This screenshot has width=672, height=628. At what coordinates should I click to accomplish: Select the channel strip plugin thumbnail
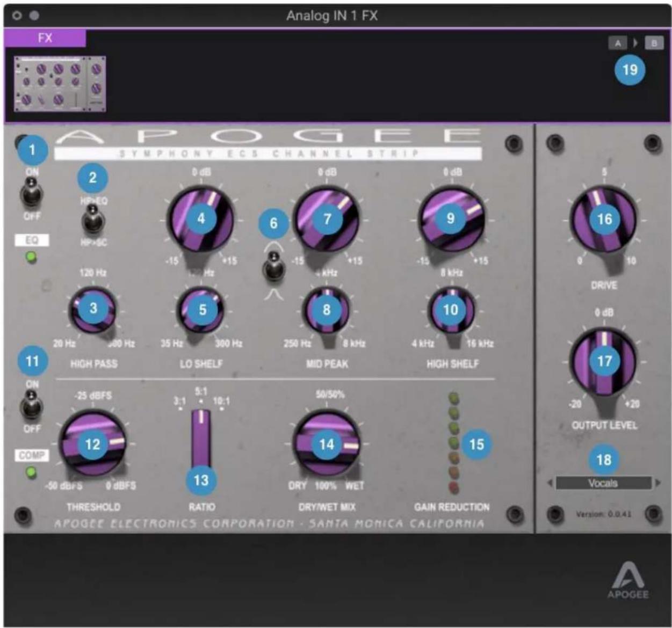click(60, 84)
